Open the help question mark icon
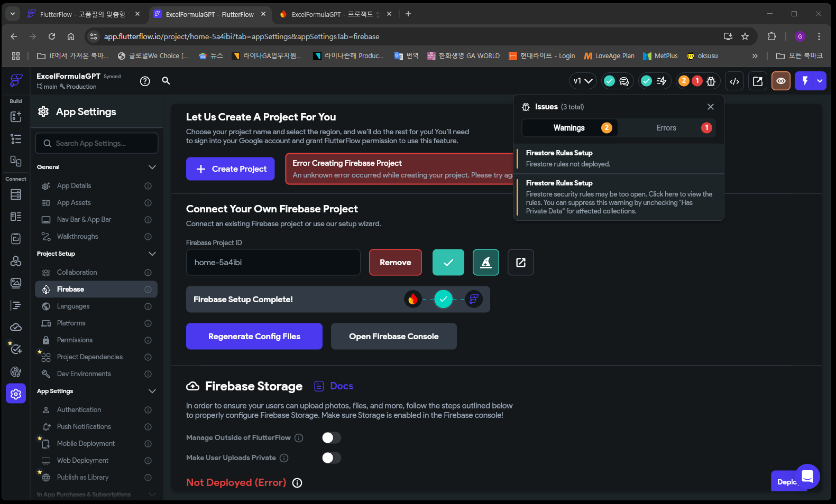Screen dimensions: 836x504 [x=145, y=81]
